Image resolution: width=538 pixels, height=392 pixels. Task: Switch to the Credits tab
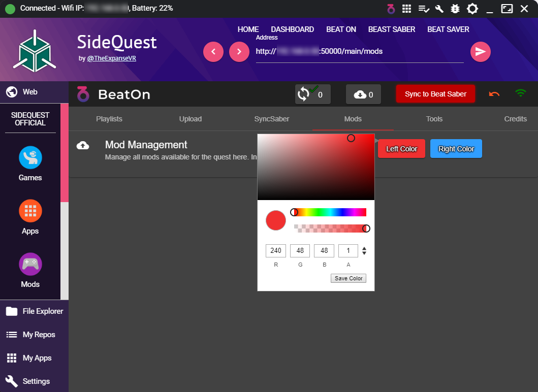click(x=515, y=119)
